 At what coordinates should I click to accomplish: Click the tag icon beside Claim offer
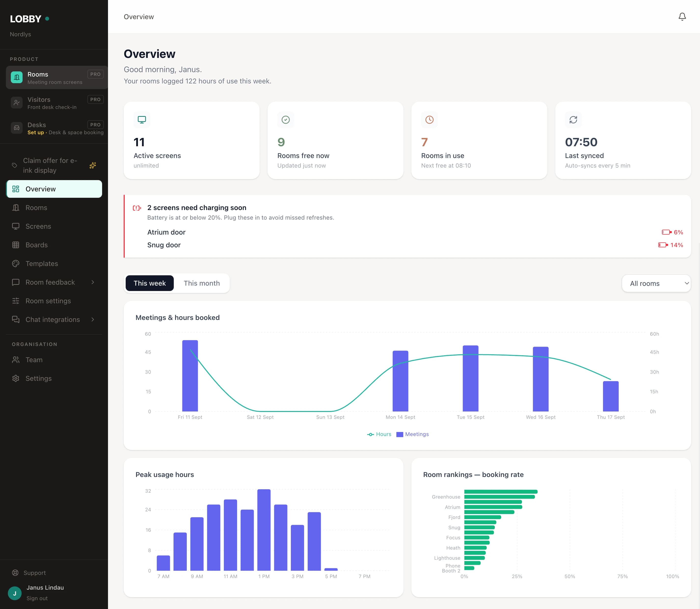click(x=15, y=166)
